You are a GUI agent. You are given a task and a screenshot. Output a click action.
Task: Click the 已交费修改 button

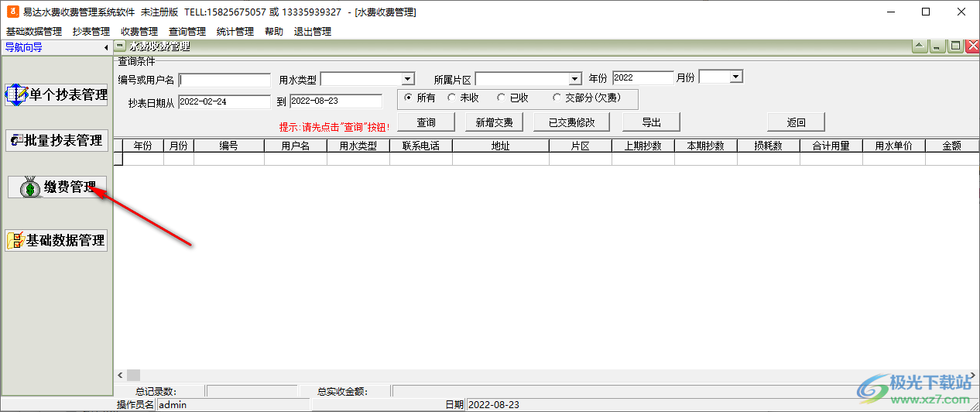coord(572,122)
